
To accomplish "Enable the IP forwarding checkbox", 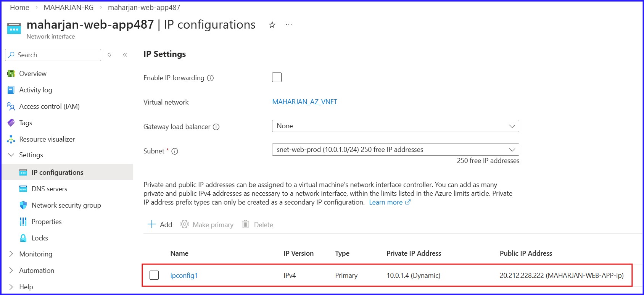I will click(x=276, y=77).
